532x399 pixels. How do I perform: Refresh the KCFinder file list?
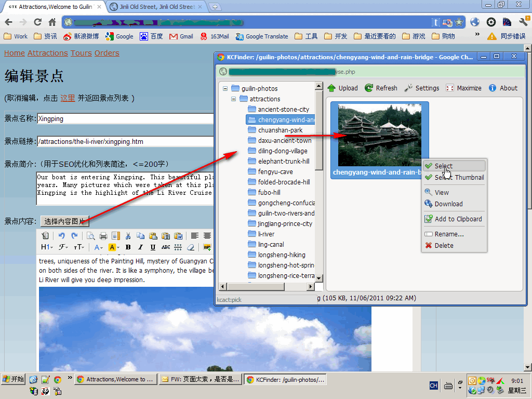[369, 88]
